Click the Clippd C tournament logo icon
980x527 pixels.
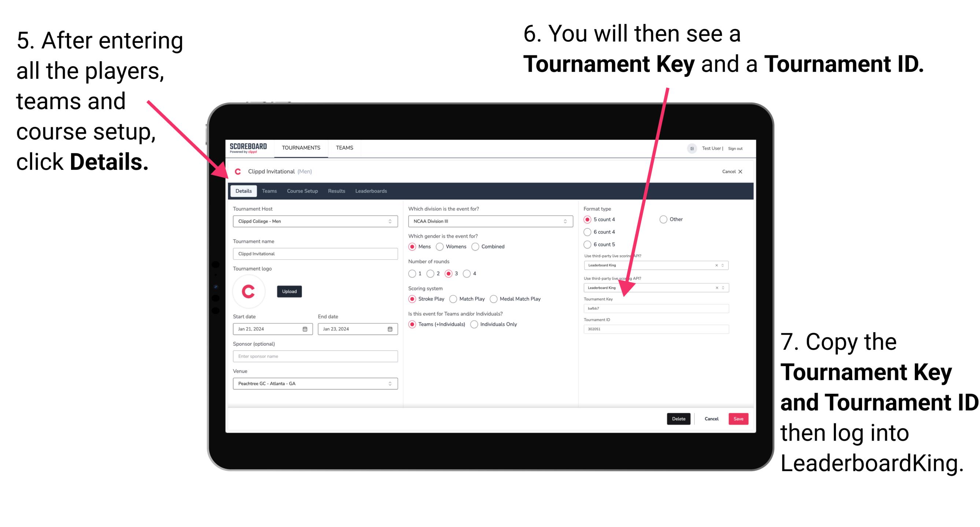(x=250, y=291)
